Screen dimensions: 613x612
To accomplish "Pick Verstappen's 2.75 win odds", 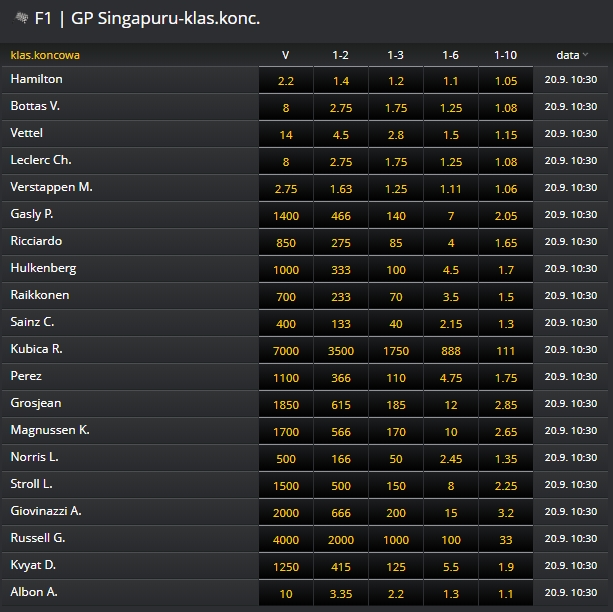I will [x=285, y=188].
